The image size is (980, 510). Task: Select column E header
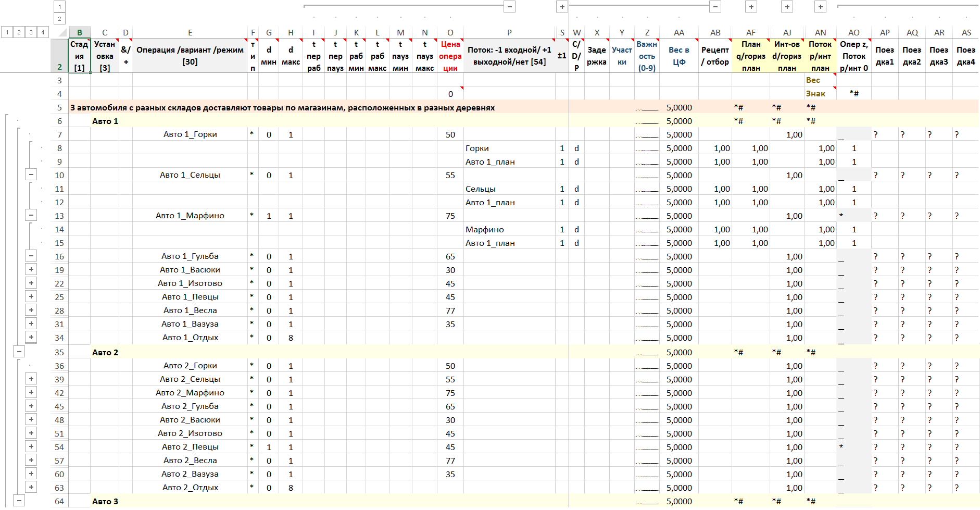point(190,32)
